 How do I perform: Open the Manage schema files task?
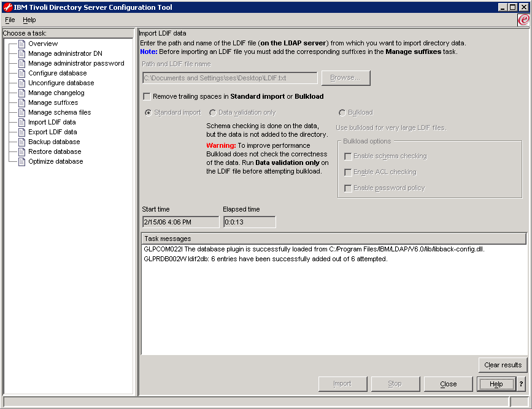click(x=59, y=112)
